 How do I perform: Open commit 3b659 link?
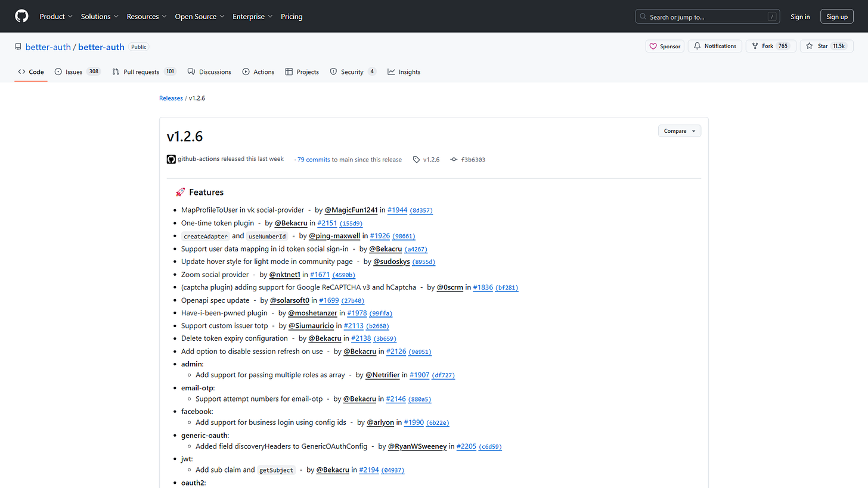pos(385,339)
